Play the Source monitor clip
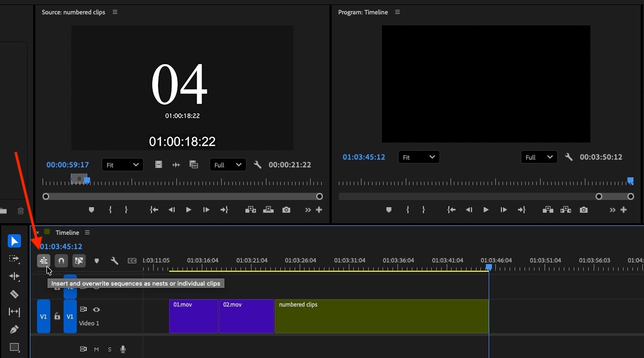The image size is (644, 358). (x=189, y=210)
